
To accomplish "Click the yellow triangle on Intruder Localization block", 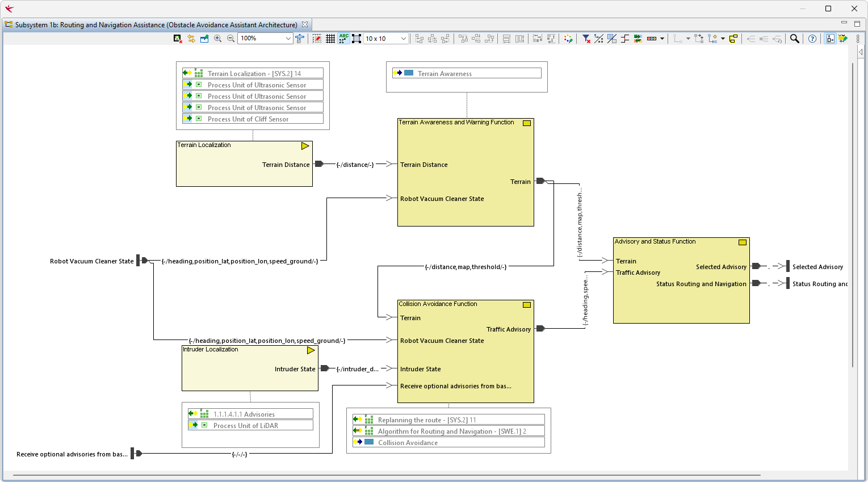I will tap(311, 350).
